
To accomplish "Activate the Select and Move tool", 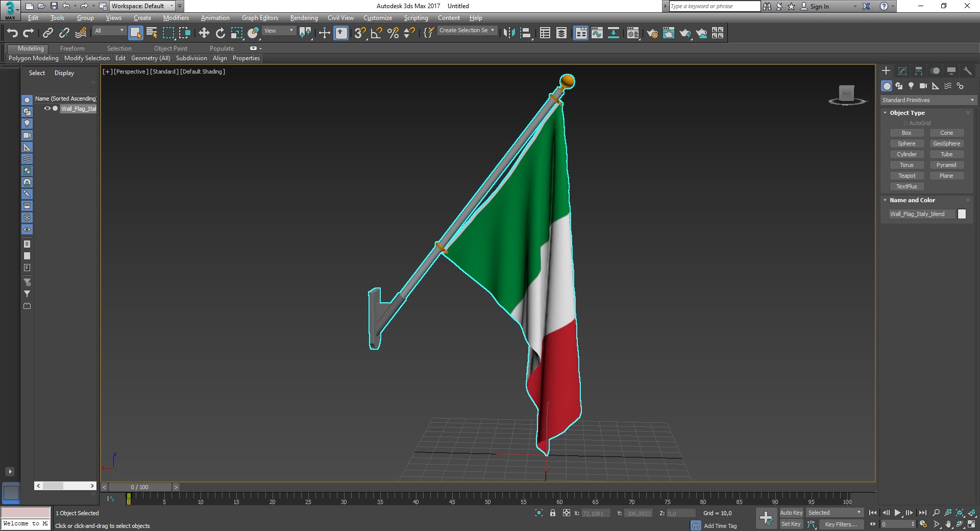I will [204, 33].
